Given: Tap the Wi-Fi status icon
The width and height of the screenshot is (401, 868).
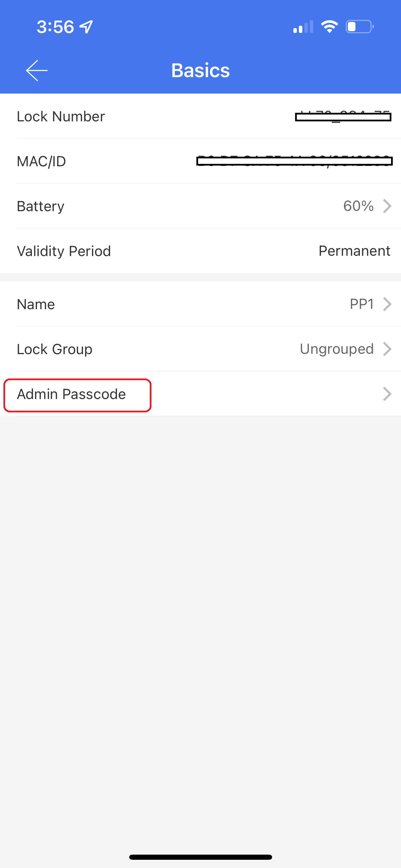Looking at the screenshot, I should pos(329,27).
